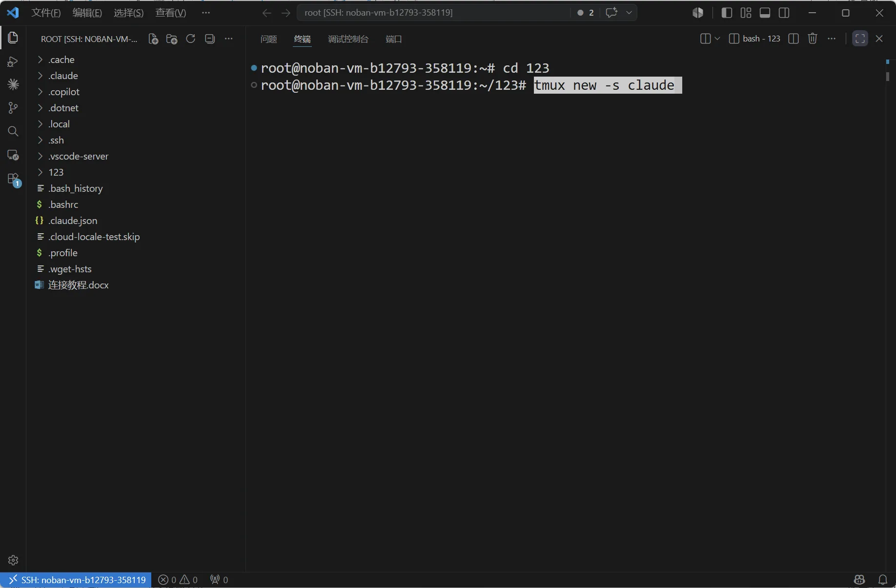This screenshot has width=896, height=588.
Task: Create a new file in explorer
Action: point(153,39)
